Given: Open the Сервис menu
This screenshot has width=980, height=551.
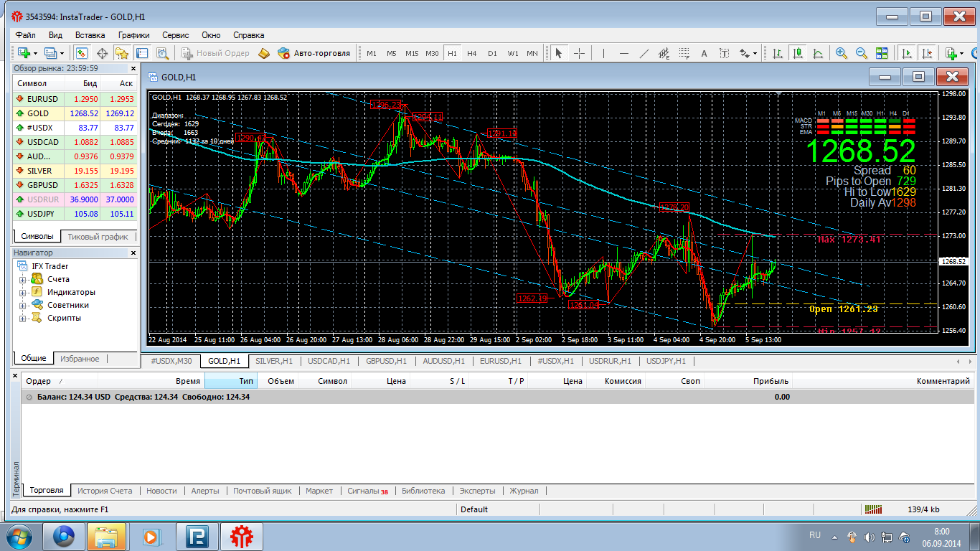Looking at the screenshot, I should tap(175, 34).
